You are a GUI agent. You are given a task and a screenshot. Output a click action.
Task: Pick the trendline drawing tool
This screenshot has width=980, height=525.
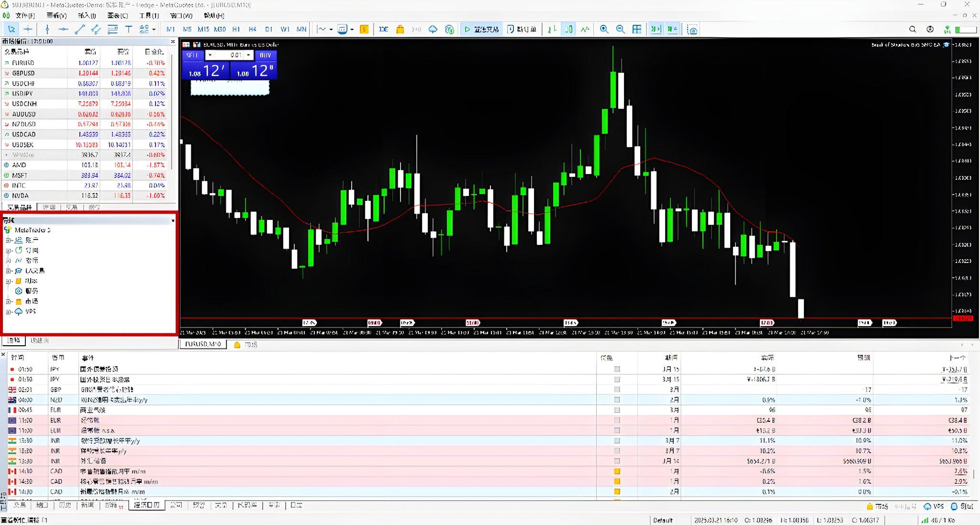(x=79, y=29)
